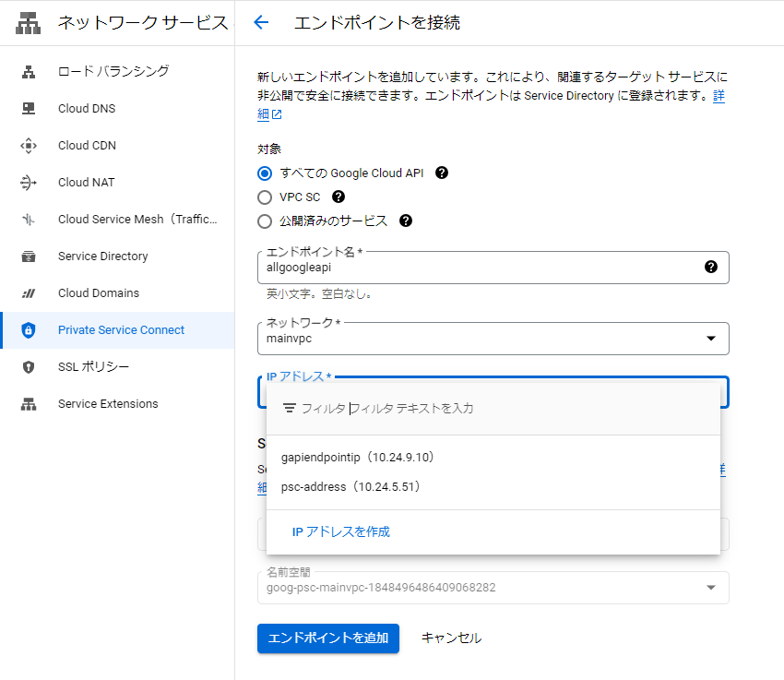Click the Service Directory sidebar icon
The height and width of the screenshot is (680, 784).
(29, 256)
